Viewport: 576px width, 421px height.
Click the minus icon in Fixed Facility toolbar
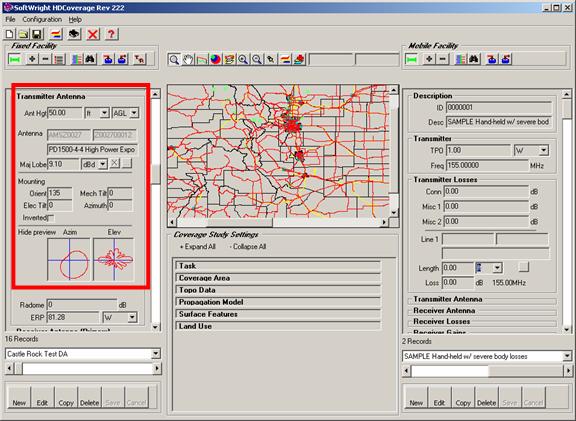[46, 59]
